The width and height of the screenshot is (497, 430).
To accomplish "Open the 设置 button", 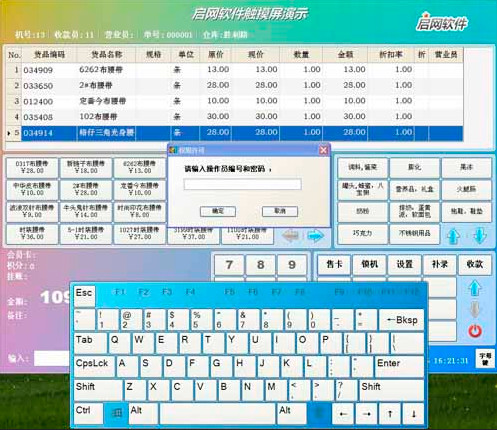I will [405, 265].
